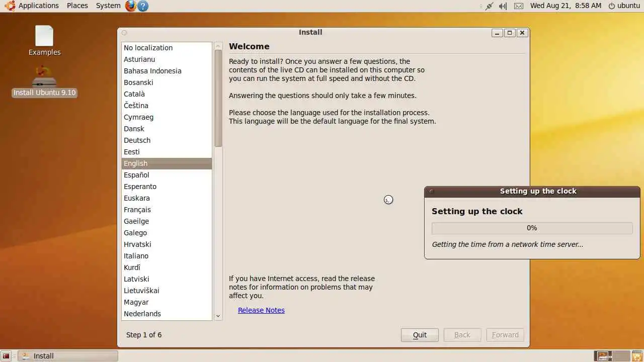Select Lietuviškai language
The image size is (644, 362).
click(x=167, y=291)
